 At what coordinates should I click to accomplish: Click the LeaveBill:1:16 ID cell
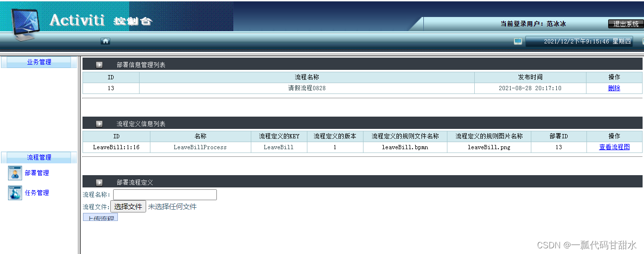coord(116,147)
